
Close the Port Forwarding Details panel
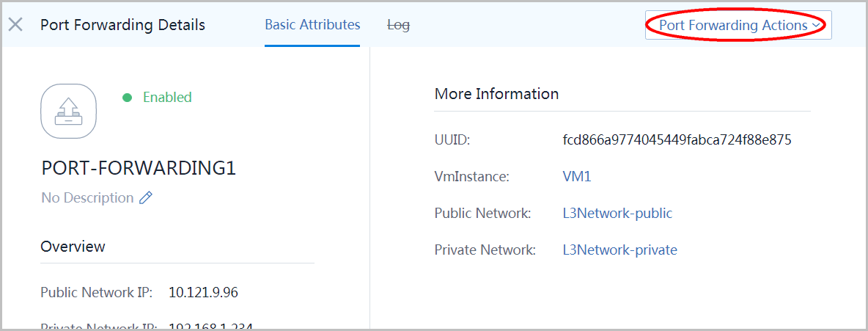[15, 25]
